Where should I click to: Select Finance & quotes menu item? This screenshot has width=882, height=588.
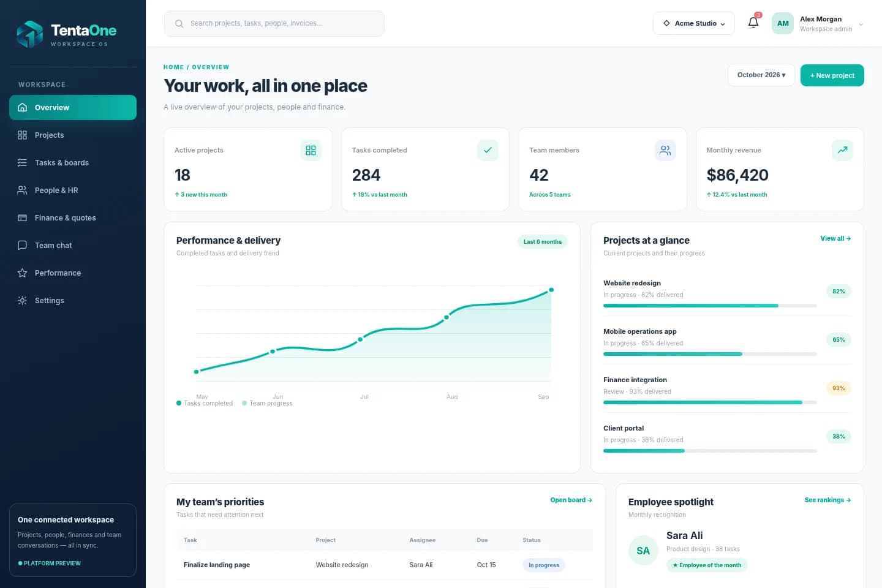pos(73,217)
